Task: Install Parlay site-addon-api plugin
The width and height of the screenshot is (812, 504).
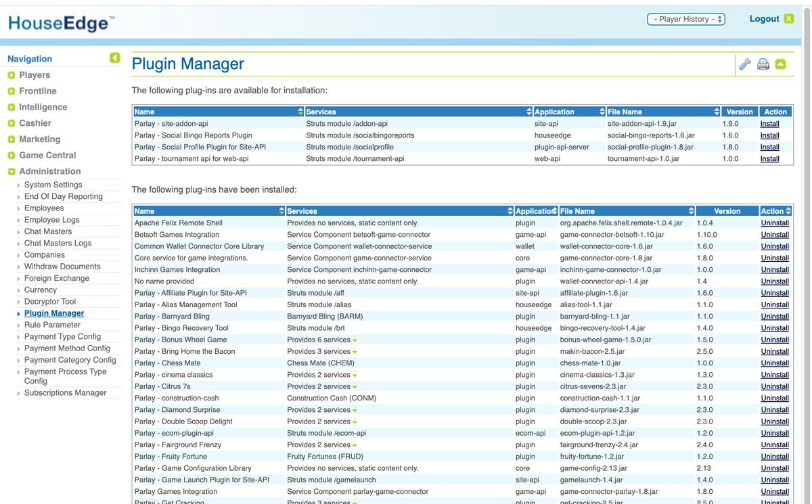Action: pos(770,124)
